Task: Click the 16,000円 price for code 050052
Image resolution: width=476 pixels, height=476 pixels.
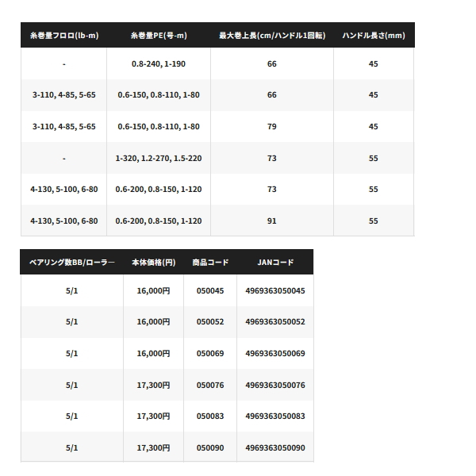Action: pos(153,322)
